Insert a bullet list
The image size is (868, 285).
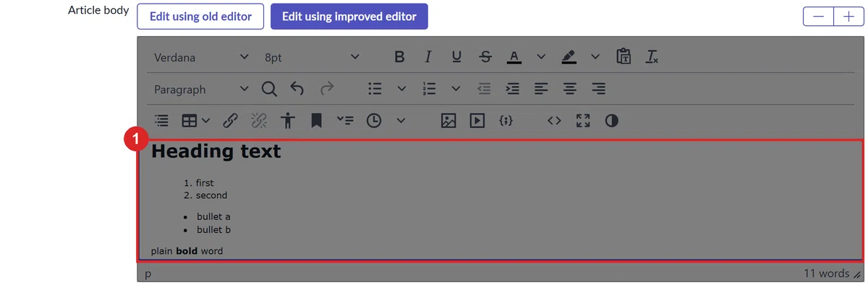pyautogui.click(x=375, y=89)
